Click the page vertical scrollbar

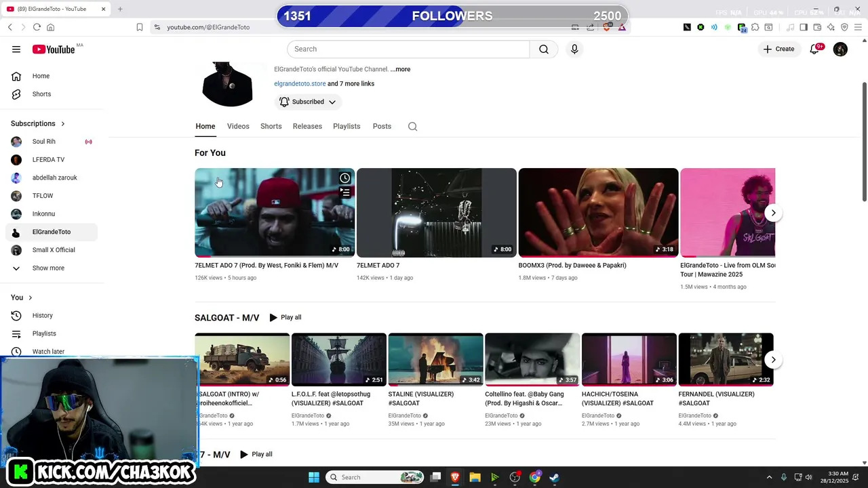pyautogui.click(x=864, y=142)
